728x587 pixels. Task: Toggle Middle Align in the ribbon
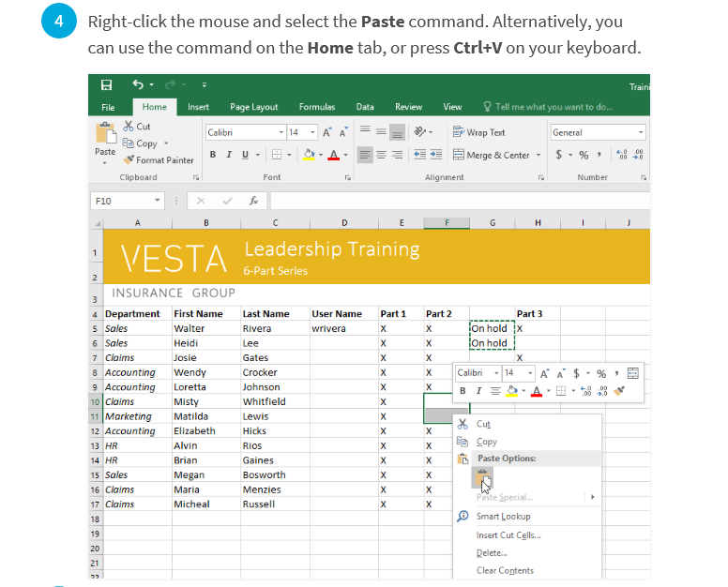(x=381, y=132)
